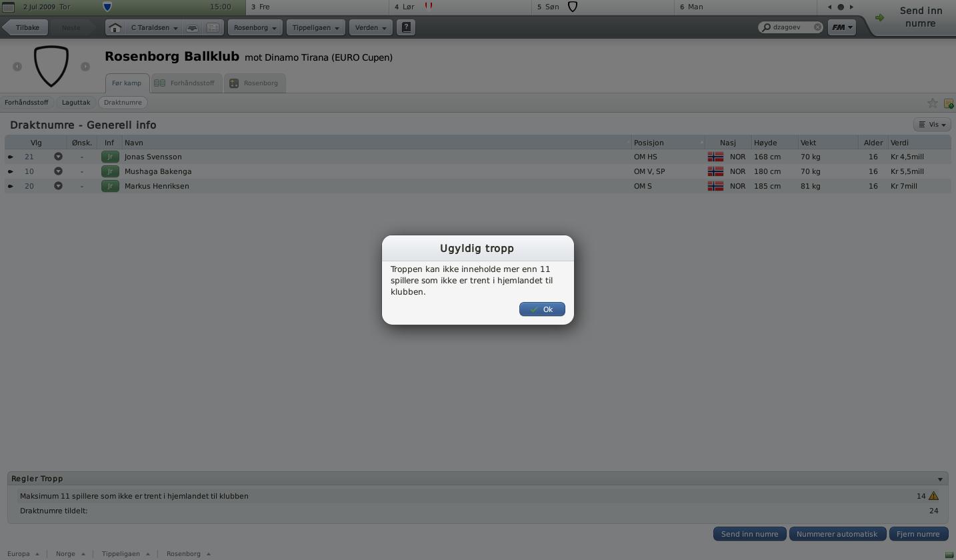Click the green arrow on Send inn numre
The height and width of the screenshot is (560, 956).
879,17
